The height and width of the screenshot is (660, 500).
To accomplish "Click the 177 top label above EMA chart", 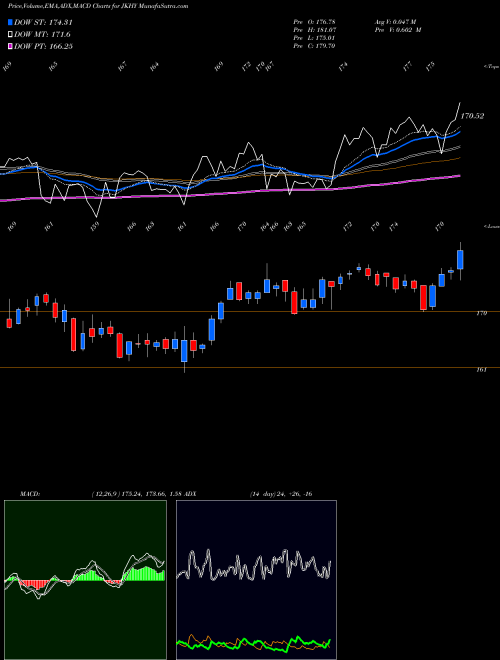I will point(407,67).
